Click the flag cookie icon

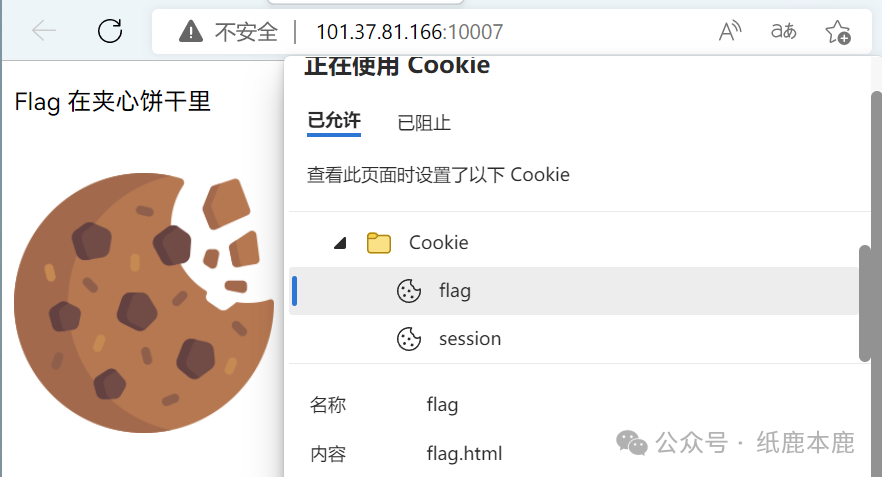click(x=409, y=291)
